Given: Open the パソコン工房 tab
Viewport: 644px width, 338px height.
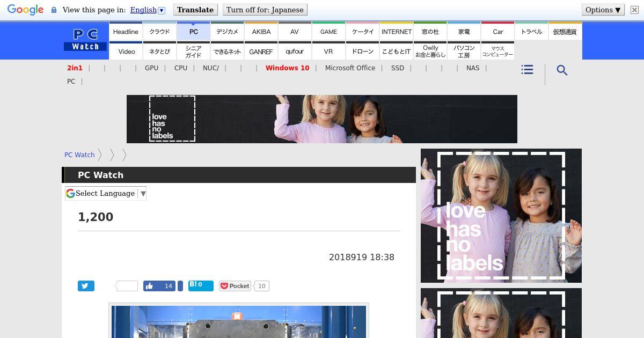Looking at the screenshot, I should (464, 51).
